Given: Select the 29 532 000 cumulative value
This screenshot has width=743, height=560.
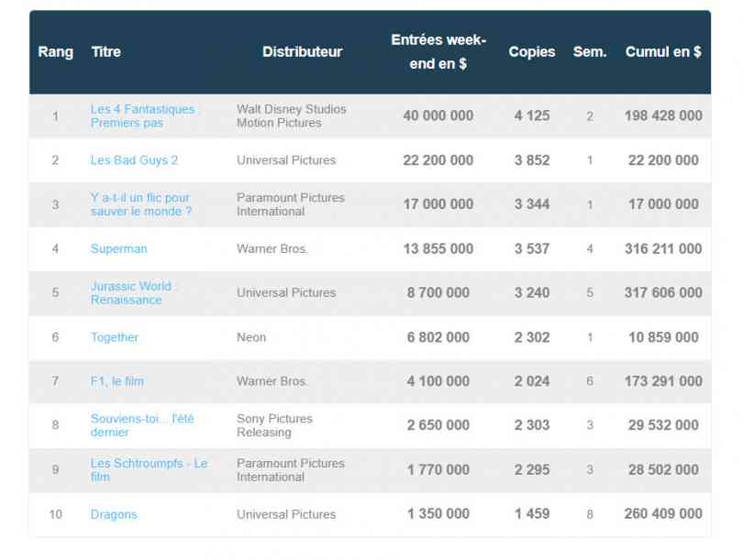Looking at the screenshot, I should (663, 425).
